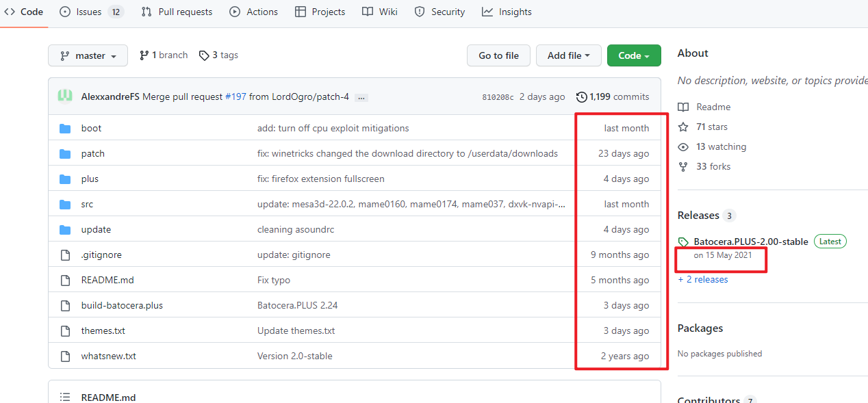
Task: Click the themes.txt file icon
Action: (65, 331)
